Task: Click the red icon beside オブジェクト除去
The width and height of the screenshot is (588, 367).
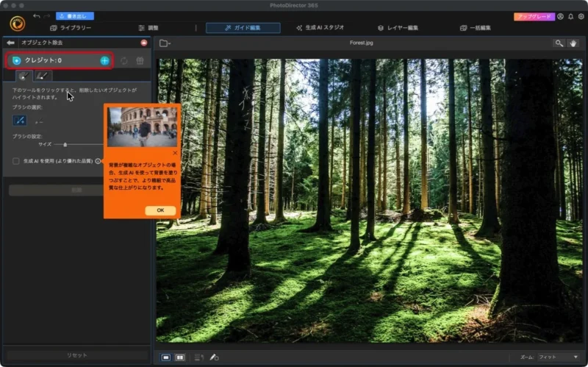Action: click(x=144, y=43)
